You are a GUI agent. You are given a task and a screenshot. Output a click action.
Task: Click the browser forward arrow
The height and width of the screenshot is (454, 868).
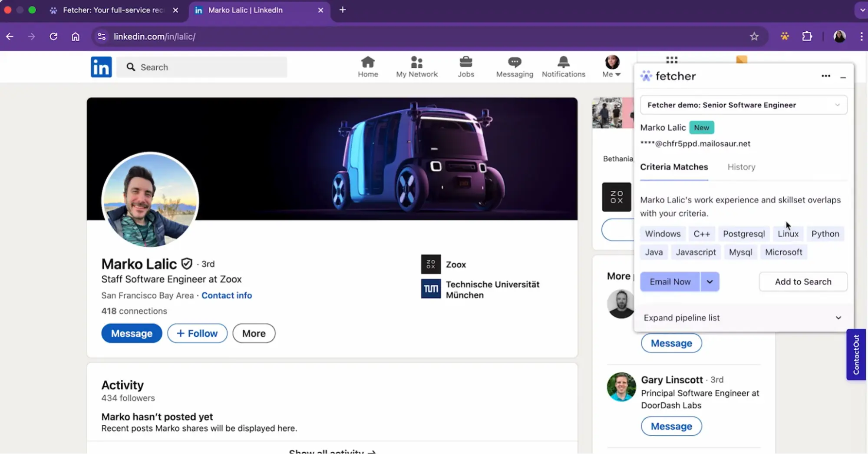(x=31, y=36)
